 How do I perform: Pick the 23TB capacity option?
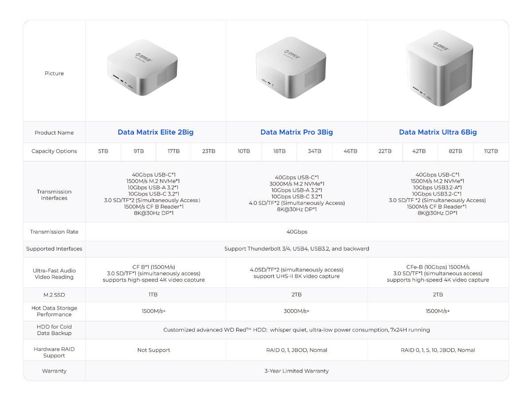pyautogui.click(x=209, y=151)
